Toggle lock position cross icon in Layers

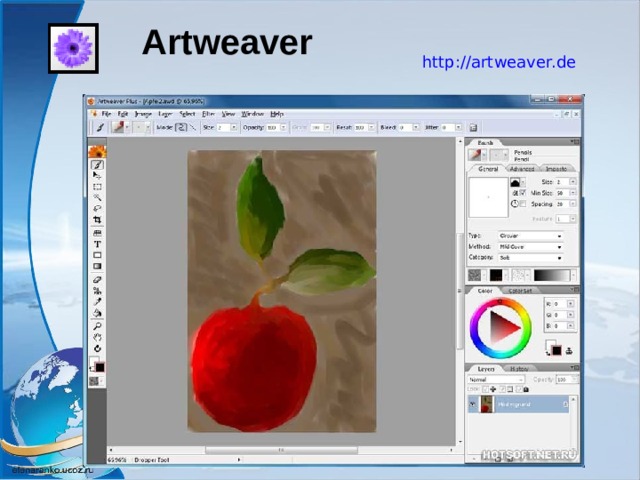493,390
